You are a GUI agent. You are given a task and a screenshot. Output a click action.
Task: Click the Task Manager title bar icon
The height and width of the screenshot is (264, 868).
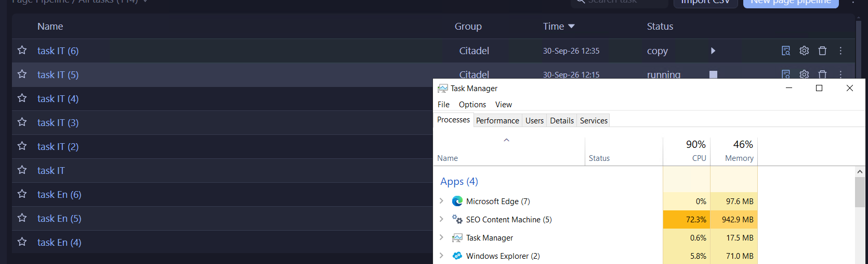(x=443, y=88)
